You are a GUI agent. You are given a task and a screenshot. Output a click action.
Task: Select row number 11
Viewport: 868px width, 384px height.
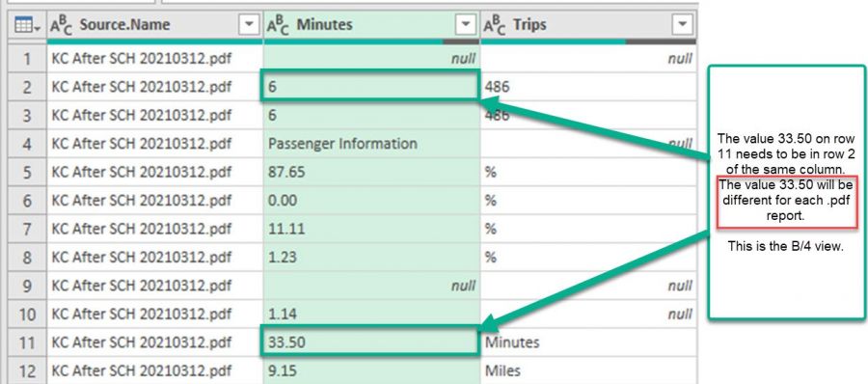coord(27,342)
